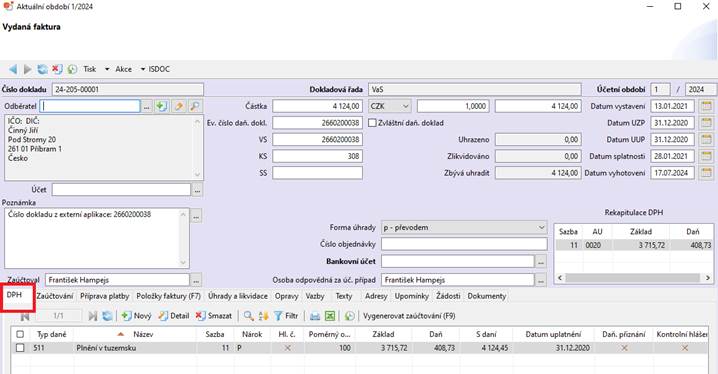This screenshot has height=374, width=718.
Task: Click the Odběratel input field
Action: 90,106
